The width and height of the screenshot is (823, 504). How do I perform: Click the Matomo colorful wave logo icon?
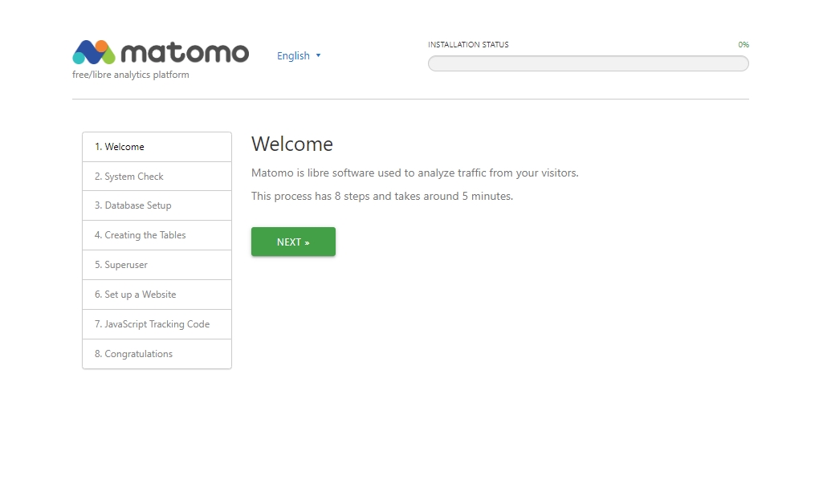(x=94, y=52)
